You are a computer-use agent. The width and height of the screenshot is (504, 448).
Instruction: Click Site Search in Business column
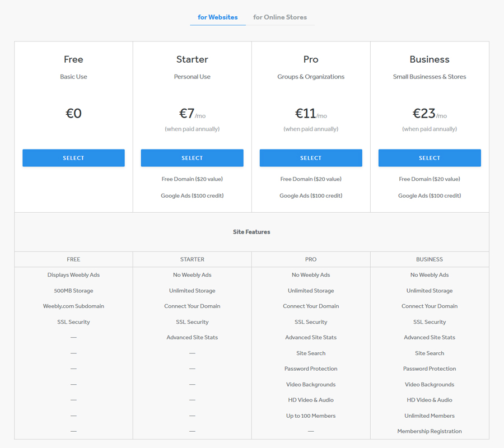[430, 353]
